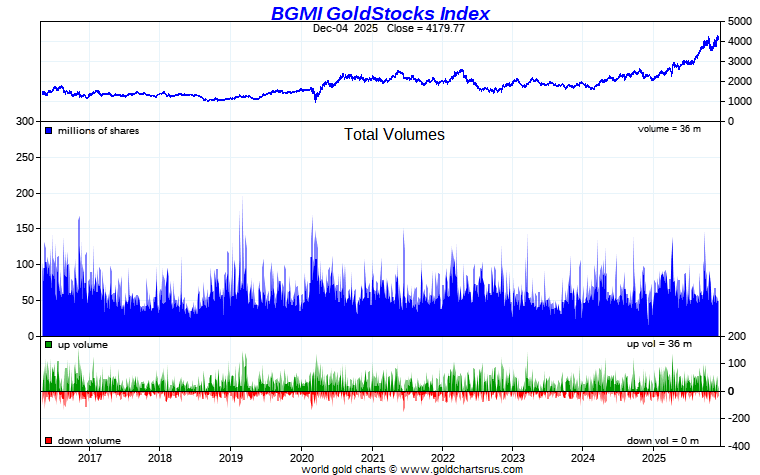Click the 'millions of shares' legend label
The height and width of the screenshot is (475, 760).
click(98, 131)
